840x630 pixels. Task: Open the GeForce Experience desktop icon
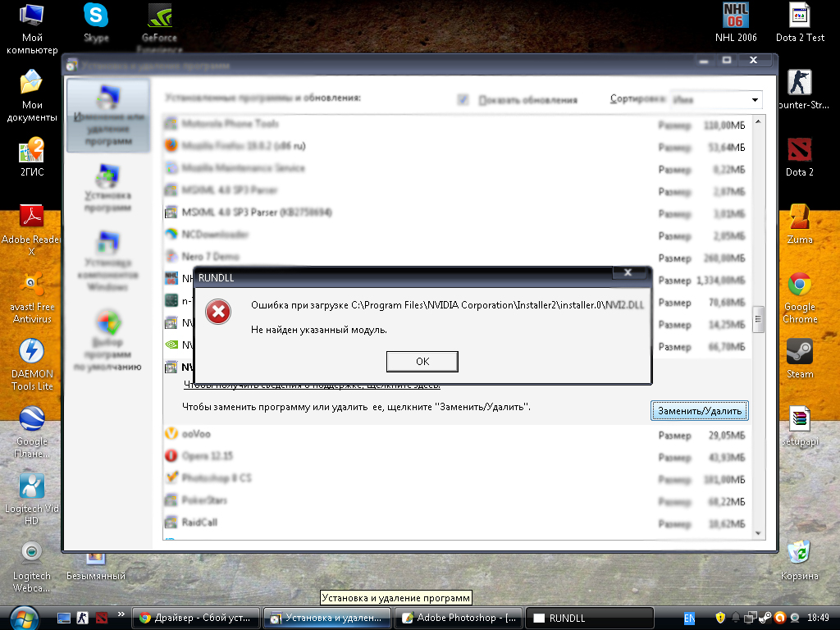coord(159,16)
